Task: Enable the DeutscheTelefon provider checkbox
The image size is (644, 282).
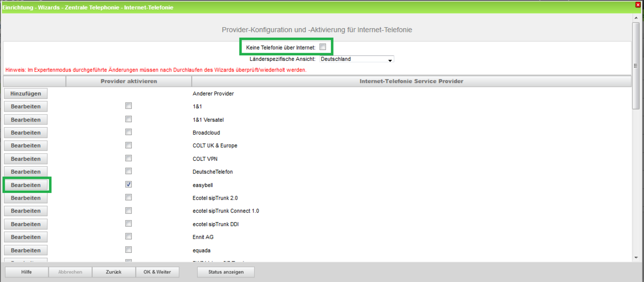Action: pos(128,171)
